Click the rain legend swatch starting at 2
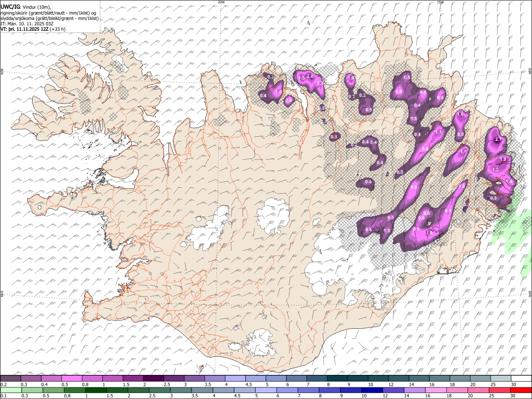 [x=138, y=390]
